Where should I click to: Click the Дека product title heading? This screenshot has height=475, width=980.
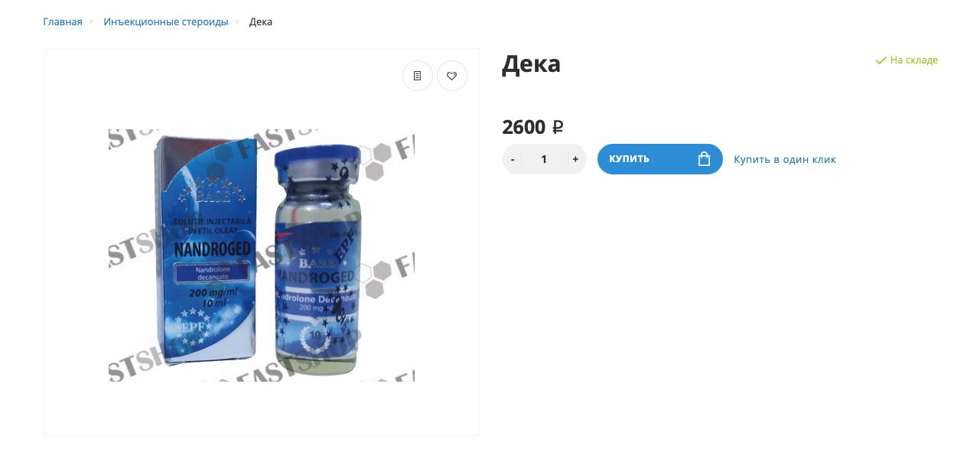click(532, 63)
